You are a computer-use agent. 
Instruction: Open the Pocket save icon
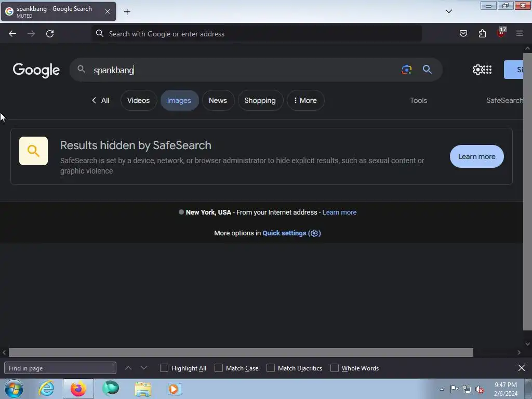[x=463, y=33]
